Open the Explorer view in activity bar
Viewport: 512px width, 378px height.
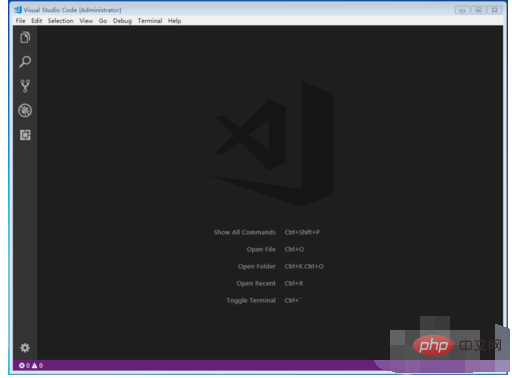click(x=25, y=37)
